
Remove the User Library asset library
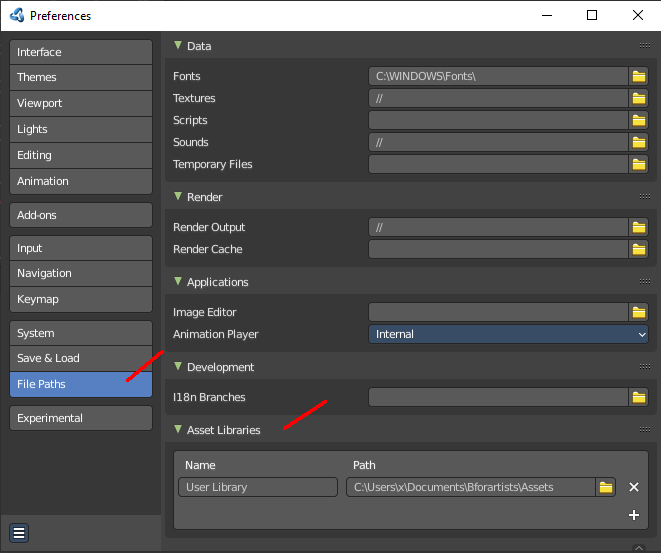(634, 487)
